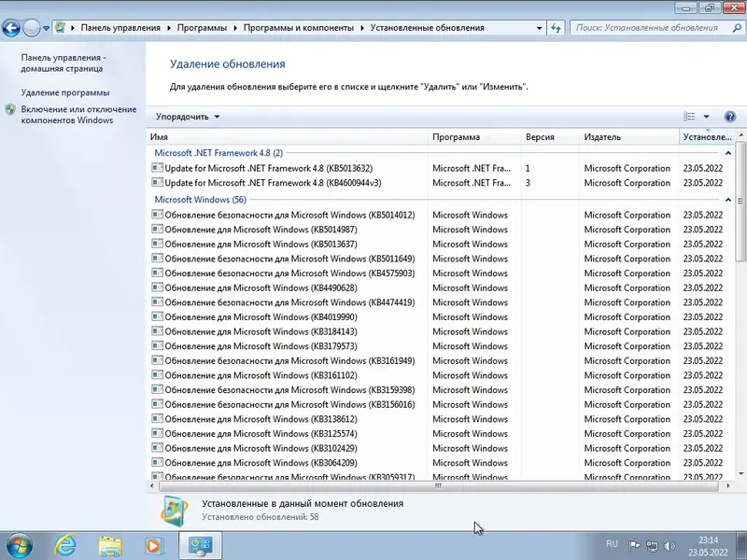Select update KB4600944v3 icon
The image size is (747, 560).
pos(157,182)
